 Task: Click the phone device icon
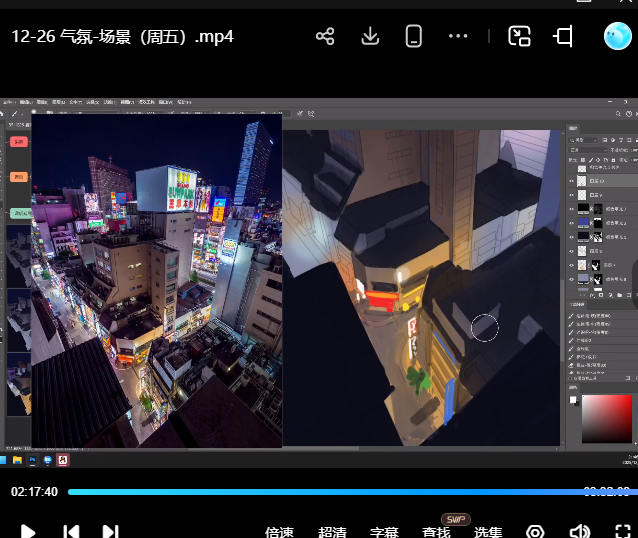click(x=413, y=37)
